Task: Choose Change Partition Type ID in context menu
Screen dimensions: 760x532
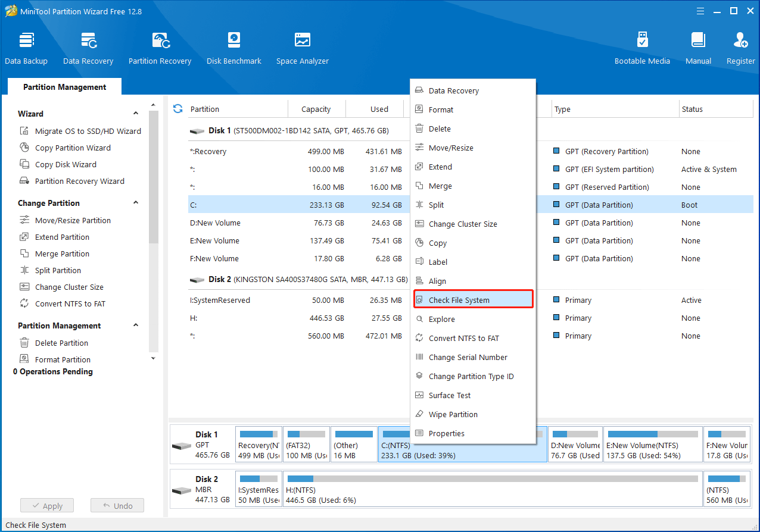Action: (473, 376)
